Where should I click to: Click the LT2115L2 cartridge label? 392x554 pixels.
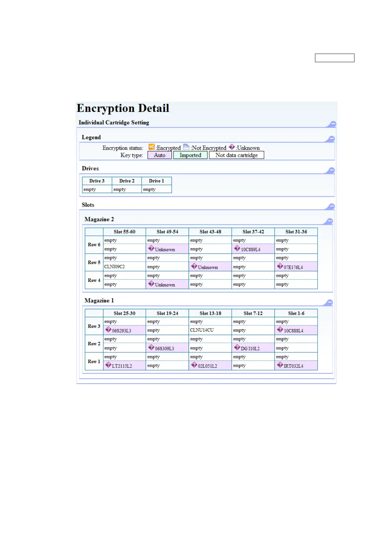point(122,366)
